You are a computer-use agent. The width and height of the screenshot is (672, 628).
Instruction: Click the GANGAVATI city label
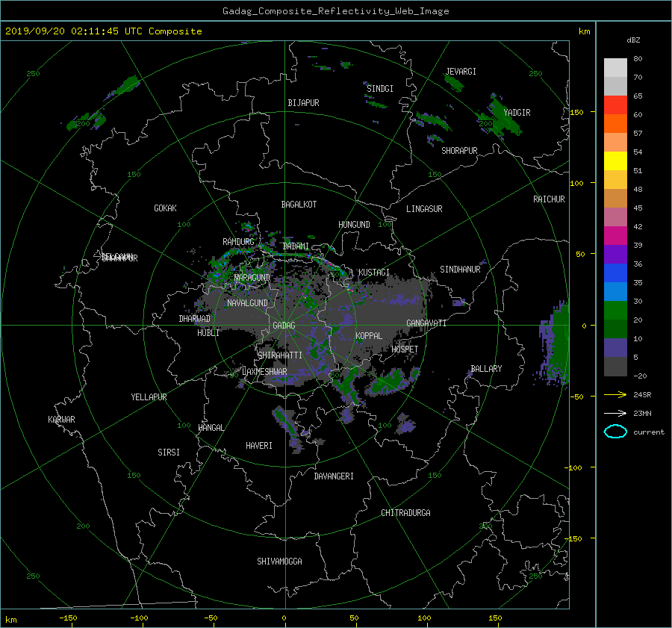[x=426, y=323]
